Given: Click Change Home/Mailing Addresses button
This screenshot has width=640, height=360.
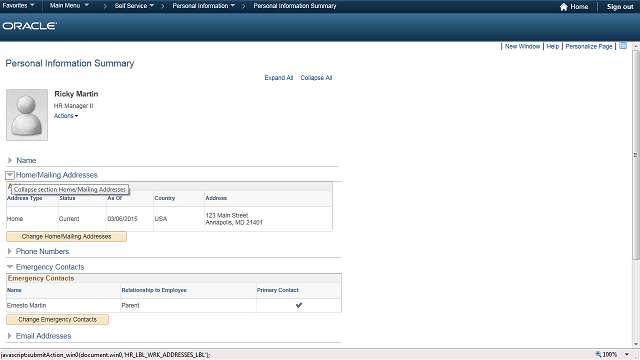Looking at the screenshot, I should pos(66,236).
